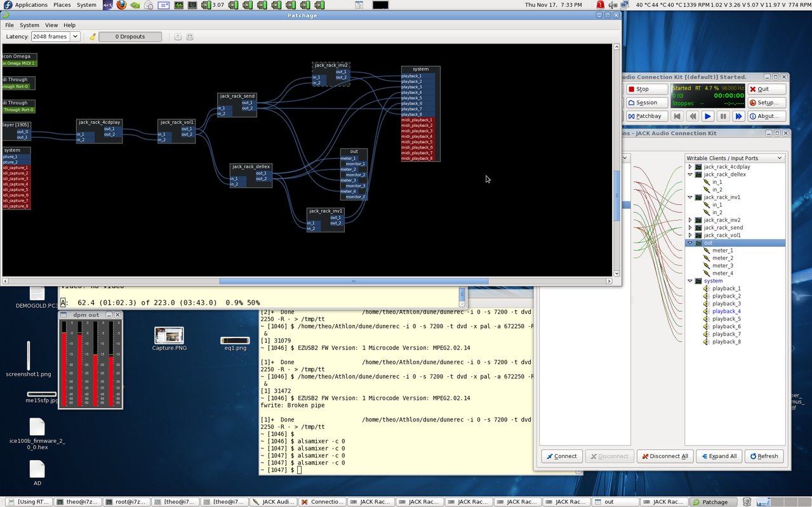
Task: Click the Patchage horizontal scrollbar thumb
Action: coord(354,281)
